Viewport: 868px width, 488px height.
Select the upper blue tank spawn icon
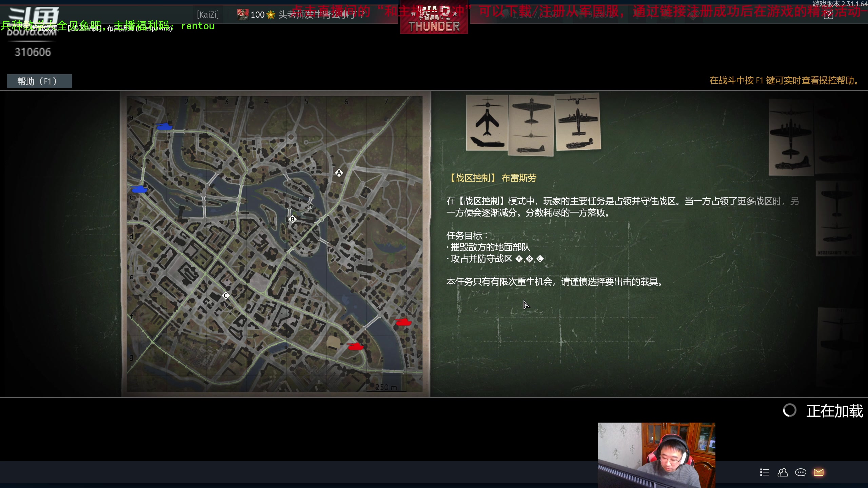164,126
